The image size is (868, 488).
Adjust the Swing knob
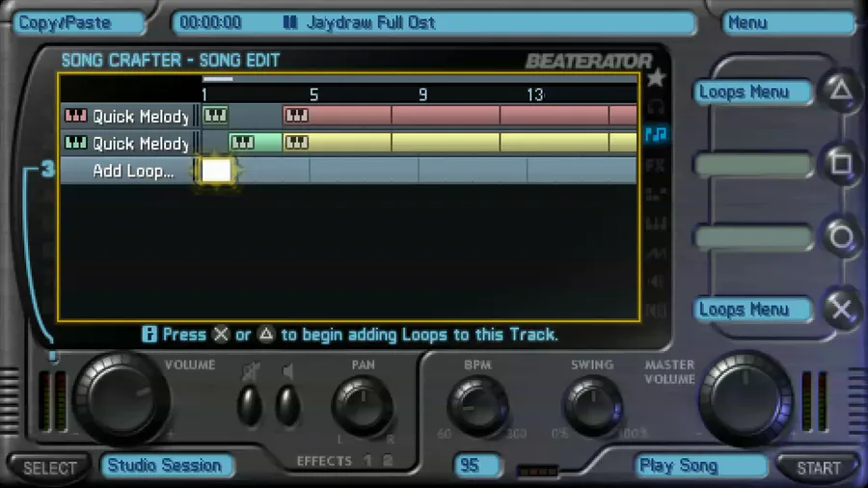593,407
